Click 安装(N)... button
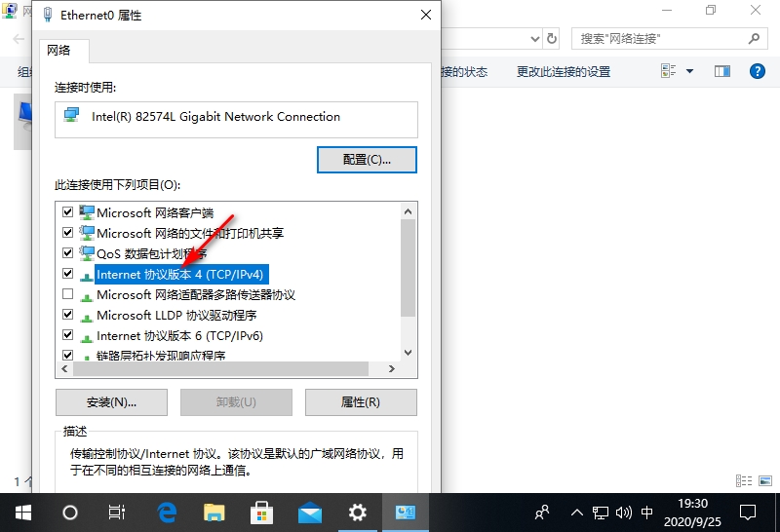Viewport: 780px width, 532px height. coord(111,401)
